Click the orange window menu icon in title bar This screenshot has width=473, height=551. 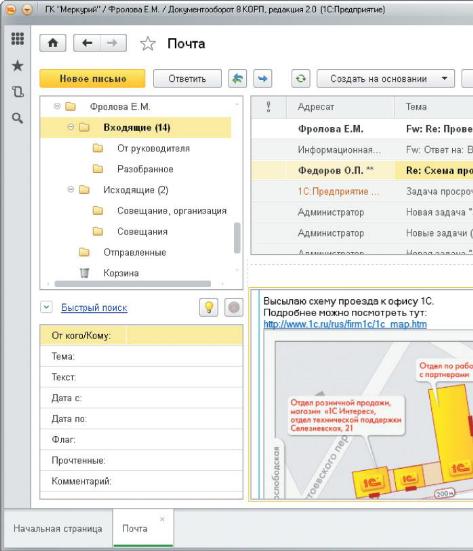coord(27,10)
